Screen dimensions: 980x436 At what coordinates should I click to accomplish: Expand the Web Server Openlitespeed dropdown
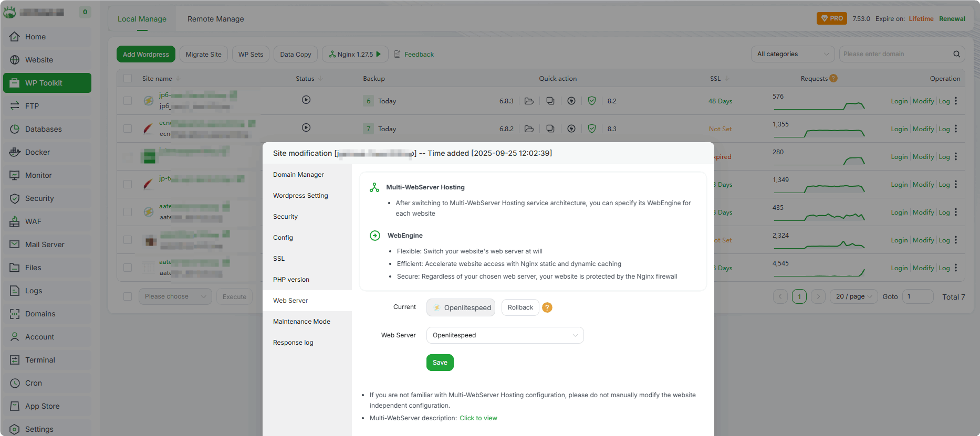pos(505,335)
